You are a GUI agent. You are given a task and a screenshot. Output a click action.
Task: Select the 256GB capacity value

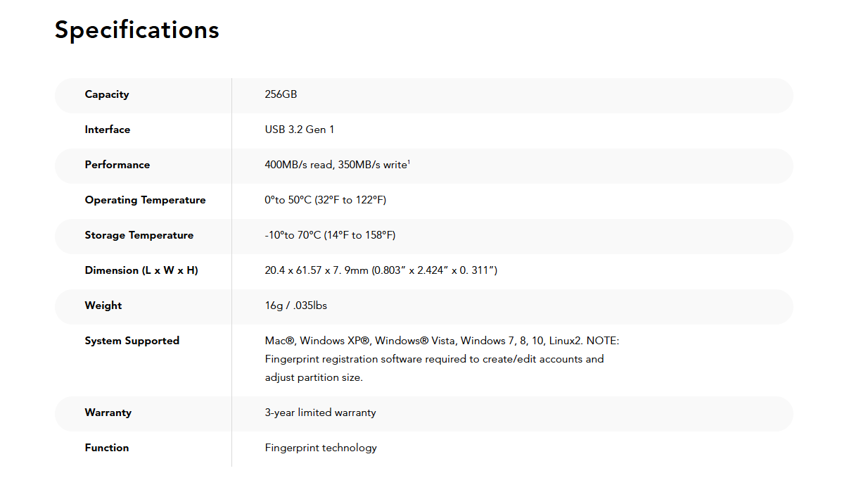tap(281, 94)
